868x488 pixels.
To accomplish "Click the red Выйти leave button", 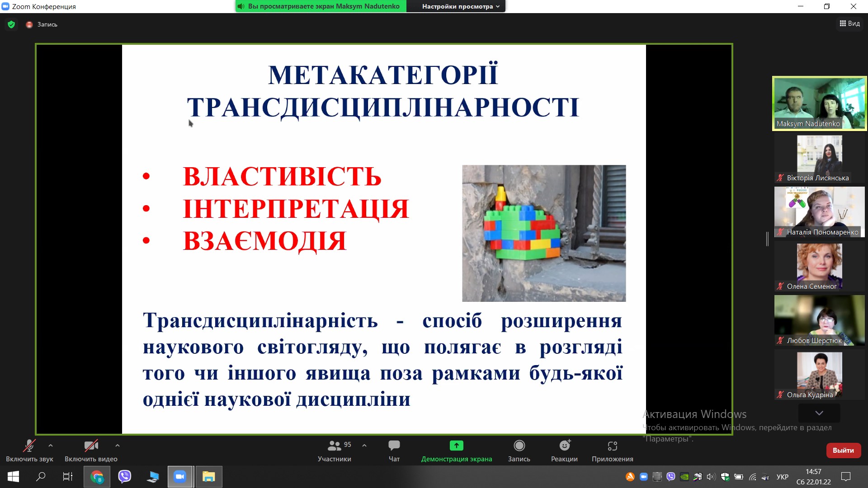I will (843, 450).
